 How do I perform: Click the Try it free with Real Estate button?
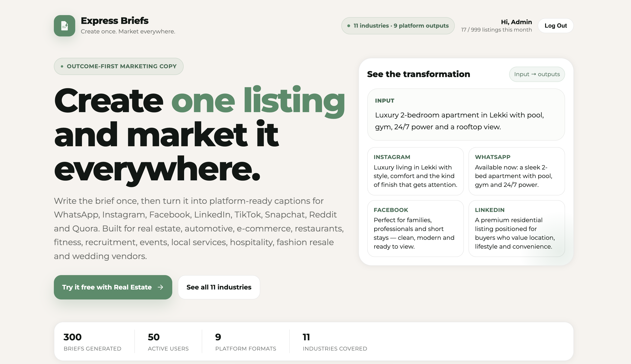(x=113, y=287)
